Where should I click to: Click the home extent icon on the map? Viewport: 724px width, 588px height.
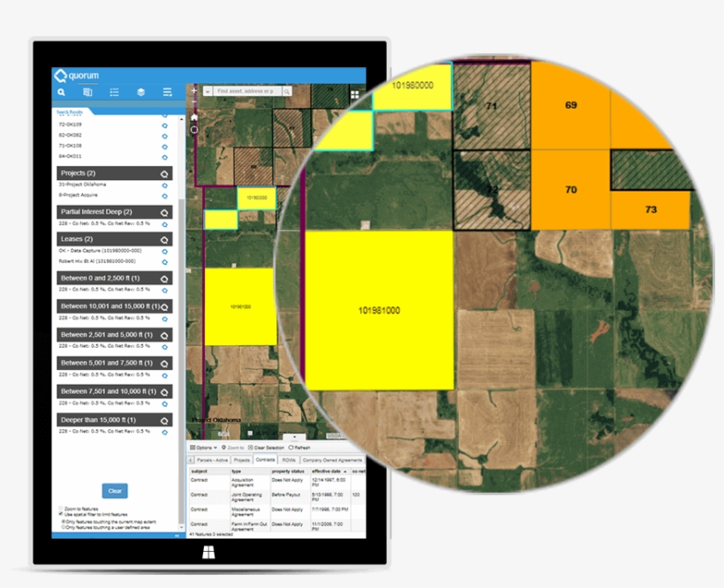tap(192, 116)
